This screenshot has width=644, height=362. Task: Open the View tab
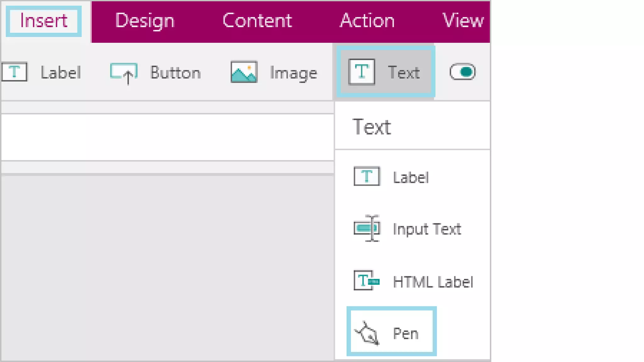point(463,21)
